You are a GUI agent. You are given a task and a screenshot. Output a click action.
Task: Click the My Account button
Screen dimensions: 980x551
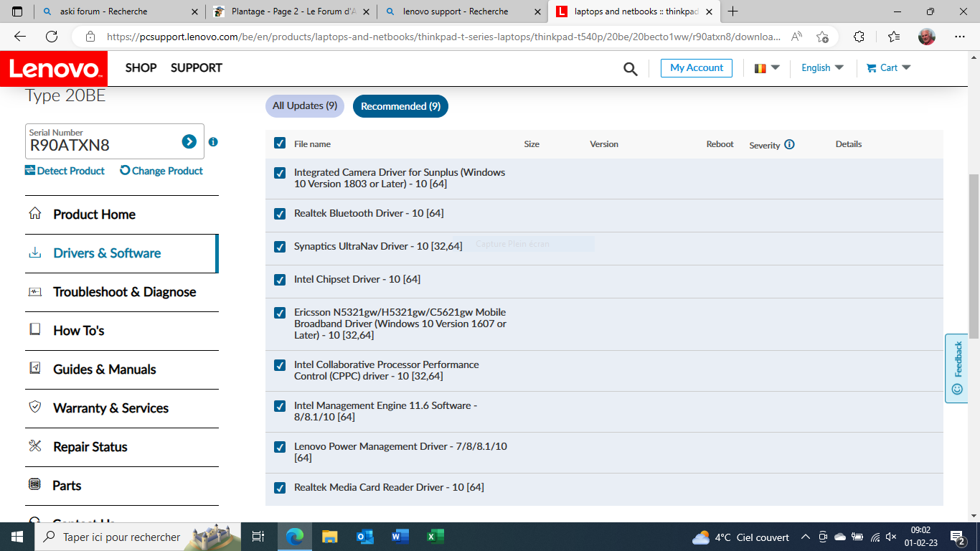[697, 68]
